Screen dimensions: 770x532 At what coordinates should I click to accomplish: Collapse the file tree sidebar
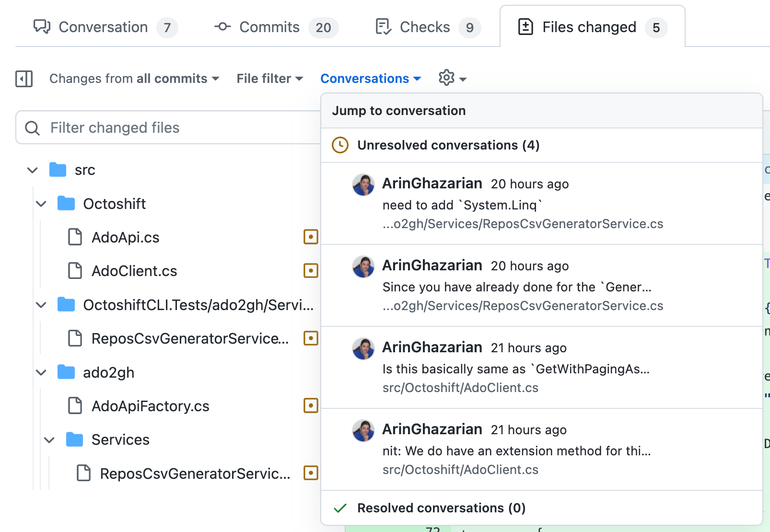point(23,79)
